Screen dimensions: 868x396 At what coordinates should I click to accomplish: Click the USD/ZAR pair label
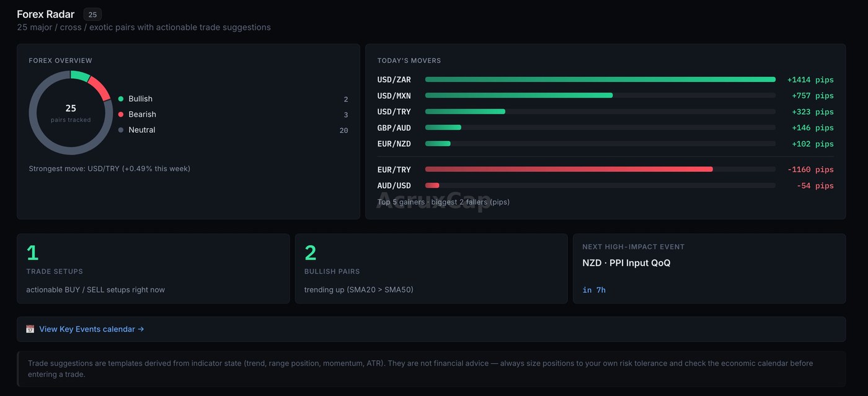(x=394, y=79)
